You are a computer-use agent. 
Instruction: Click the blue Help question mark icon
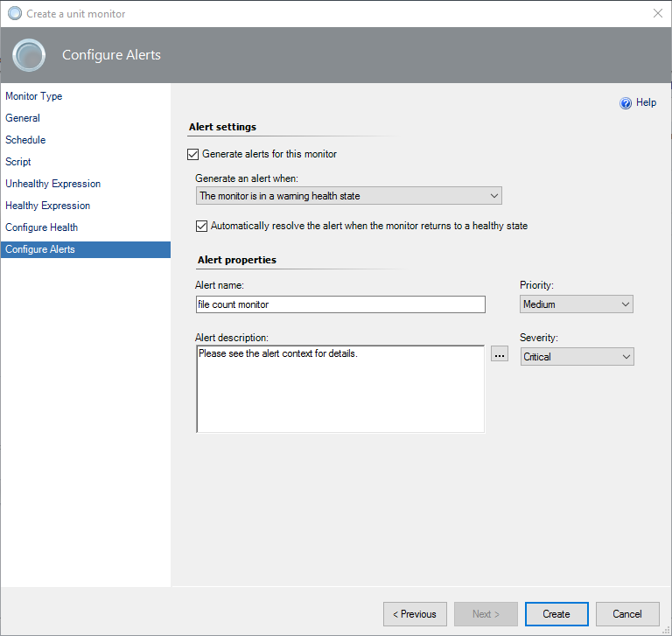[626, 103]
